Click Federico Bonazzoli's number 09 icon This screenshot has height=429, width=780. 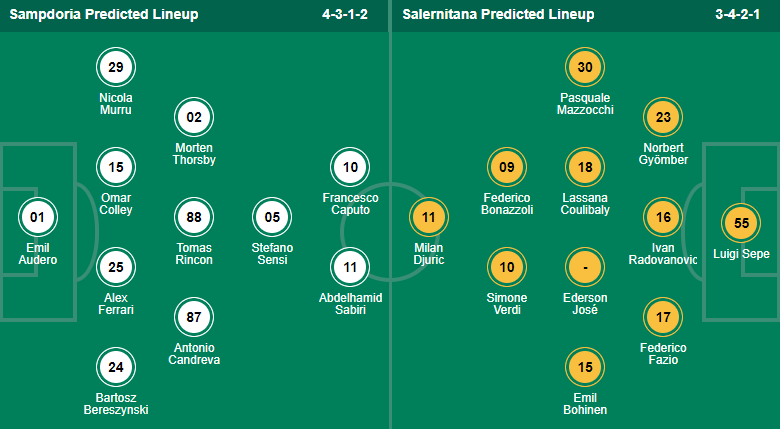[507, 167]
